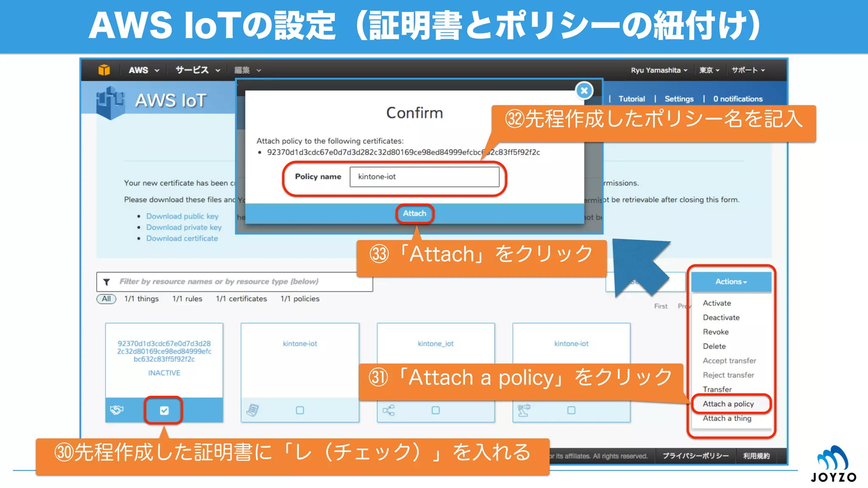The height and width of the screenshot is (488, 868).
Task: Click the AWS IoT service logo icon
Action: click(110, 102)
